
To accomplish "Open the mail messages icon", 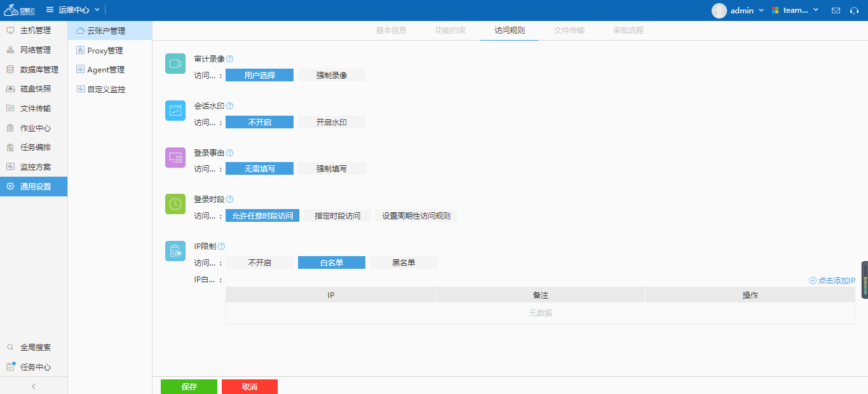I will (836, 10).
